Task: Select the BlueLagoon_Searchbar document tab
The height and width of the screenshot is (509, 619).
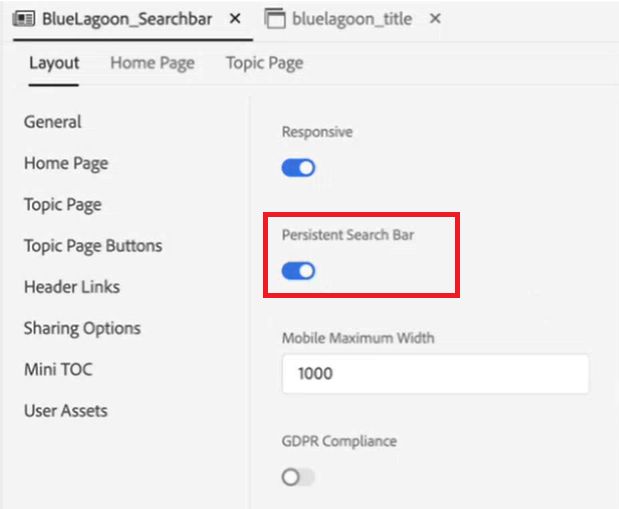Action: [x=127, y=19]
